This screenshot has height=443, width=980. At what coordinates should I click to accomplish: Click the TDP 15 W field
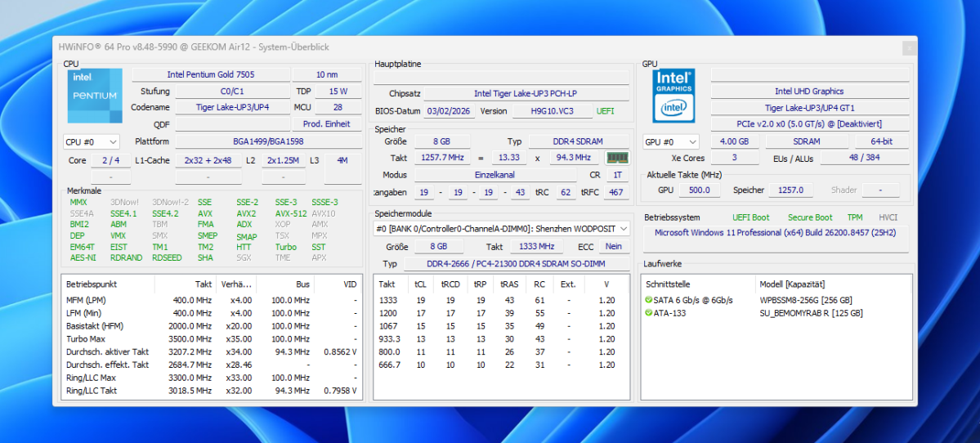(x=338, y=92)
